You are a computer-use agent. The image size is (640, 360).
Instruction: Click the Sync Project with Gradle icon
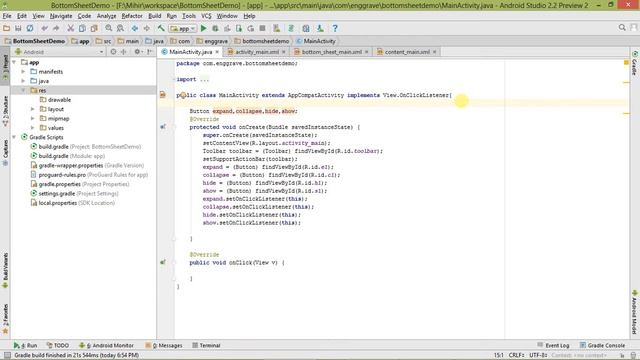[291, 28]
